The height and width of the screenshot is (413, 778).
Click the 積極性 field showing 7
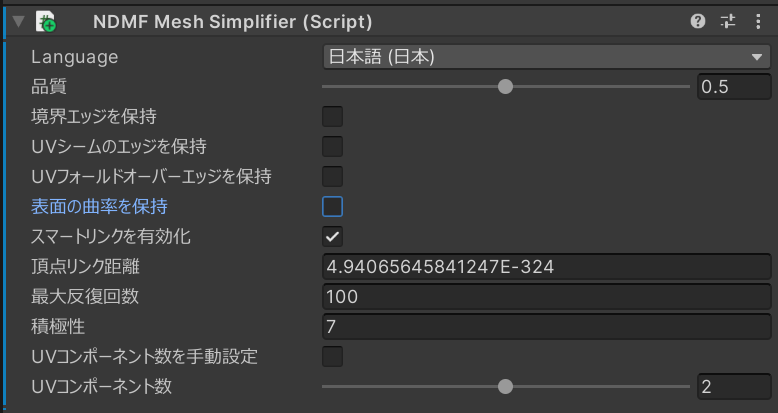point(546,327)
